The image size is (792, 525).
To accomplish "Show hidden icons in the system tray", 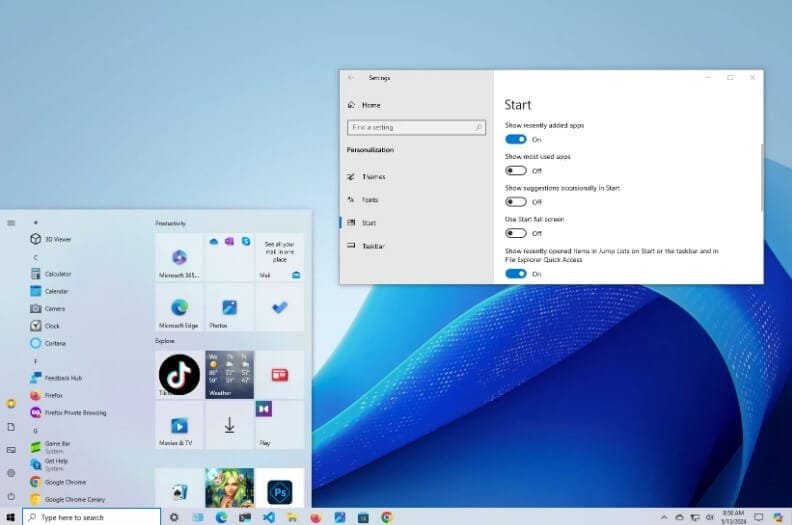I will tap(666, 517).
